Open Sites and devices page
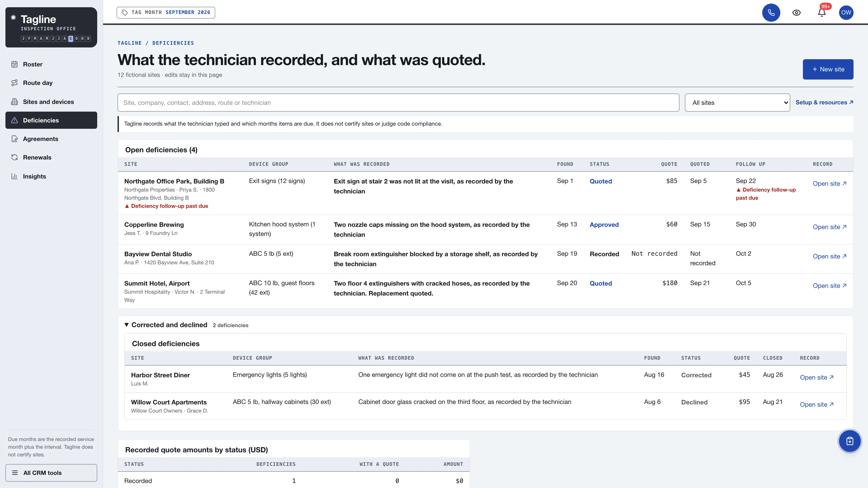The width and height of the screenshot is (868, 488). coord(51,102)
